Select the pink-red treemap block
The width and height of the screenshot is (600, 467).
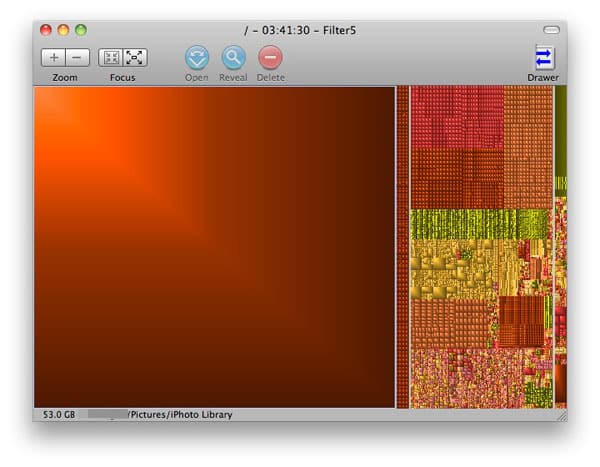point(457,117)
